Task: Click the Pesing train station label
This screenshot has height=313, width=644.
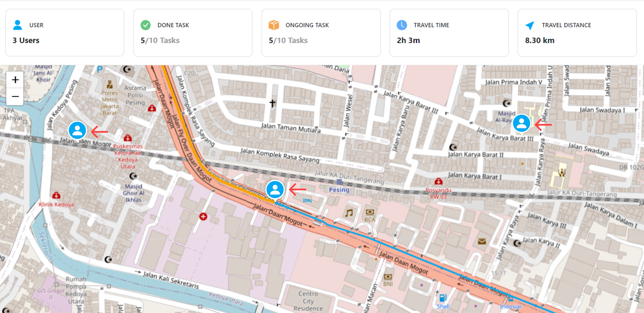Action: [339, 190]
